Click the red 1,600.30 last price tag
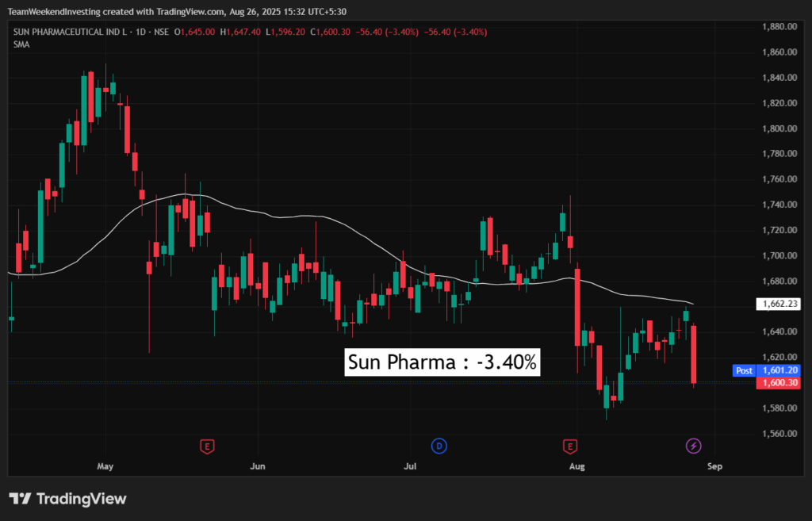812x521 pixels. point(779,383)
